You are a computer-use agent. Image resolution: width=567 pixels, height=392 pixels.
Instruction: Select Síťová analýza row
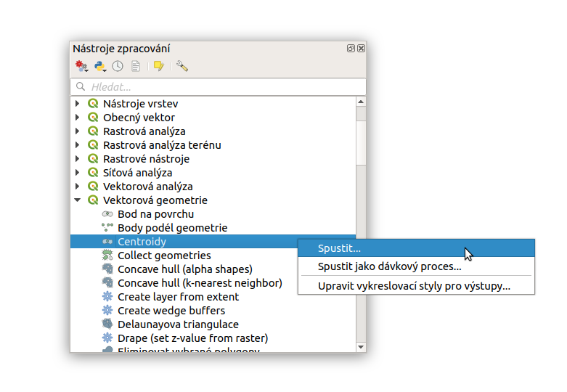tap(213, 173)
